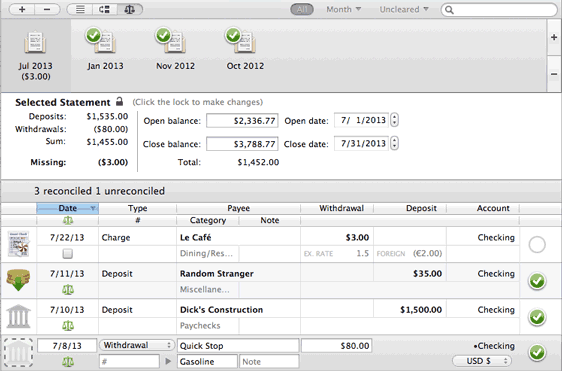Screen dimensions: 562x371
Task: Click the $80.00 withdrawal amount field
Action: pyautogui.click(x=337, y=346)
